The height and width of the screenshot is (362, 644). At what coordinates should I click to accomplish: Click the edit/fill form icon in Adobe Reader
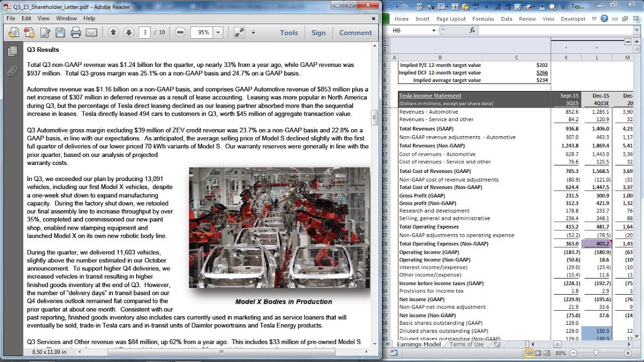45,33
